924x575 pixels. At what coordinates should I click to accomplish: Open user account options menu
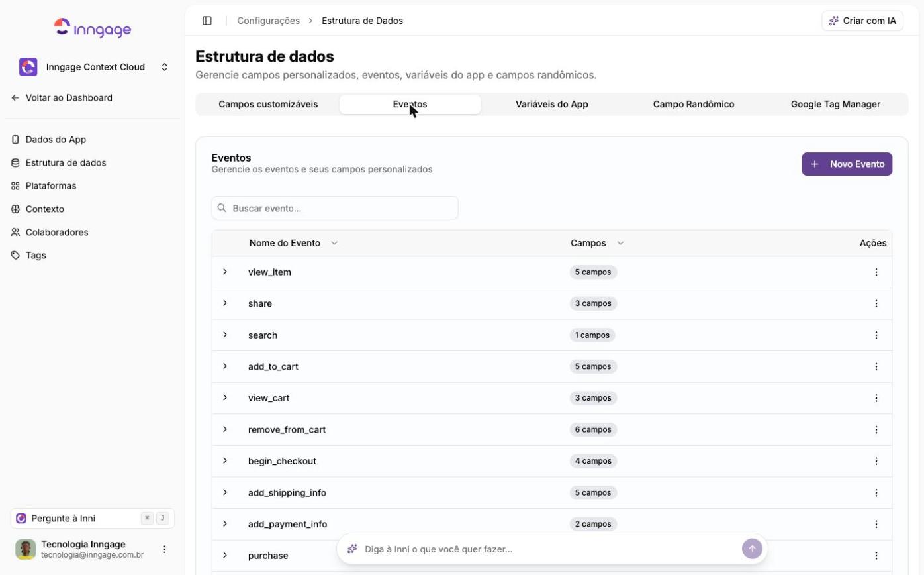[x=165, y=549]
